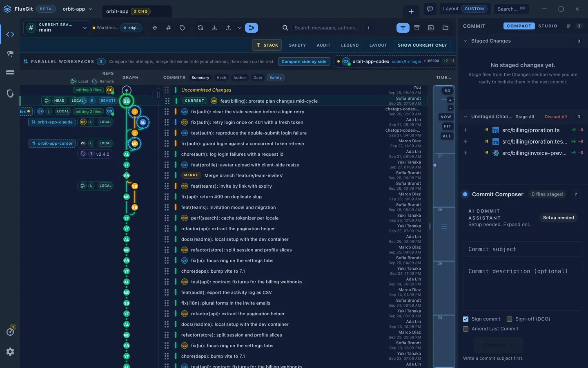Click the search messages, authors field
Image resolution: width=588 pixels, height=368 pixels.
pyautogui.click(x=327, y=28)
